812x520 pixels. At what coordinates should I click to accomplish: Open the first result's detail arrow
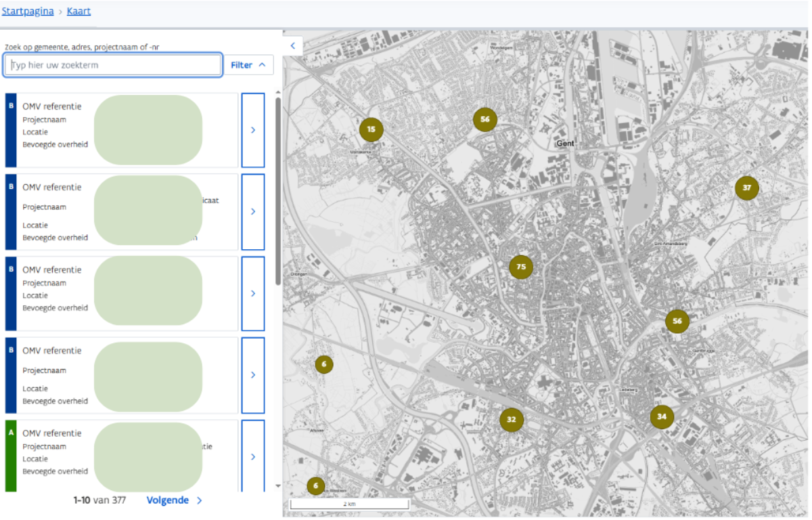pyautogui.click(x=253, y=130)
